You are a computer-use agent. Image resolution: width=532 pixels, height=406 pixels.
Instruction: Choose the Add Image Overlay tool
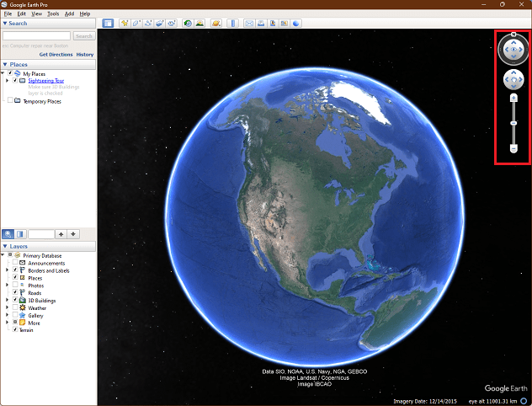[160, 23]
